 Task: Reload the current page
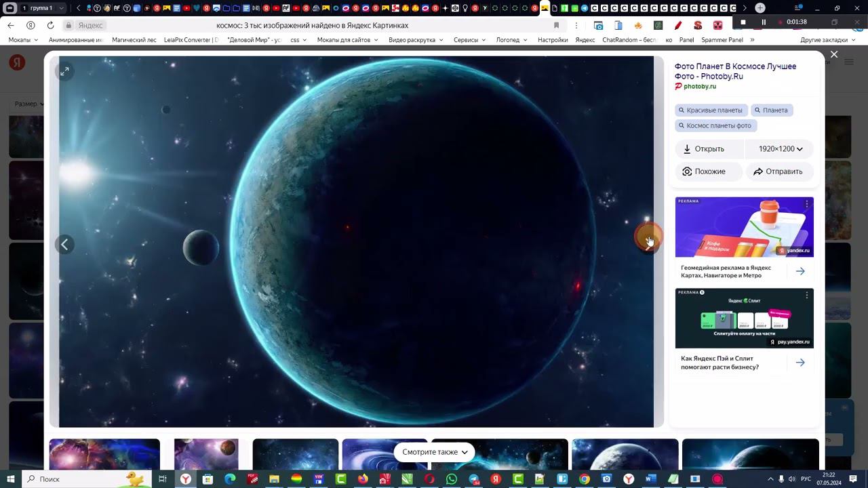[50, 25]
